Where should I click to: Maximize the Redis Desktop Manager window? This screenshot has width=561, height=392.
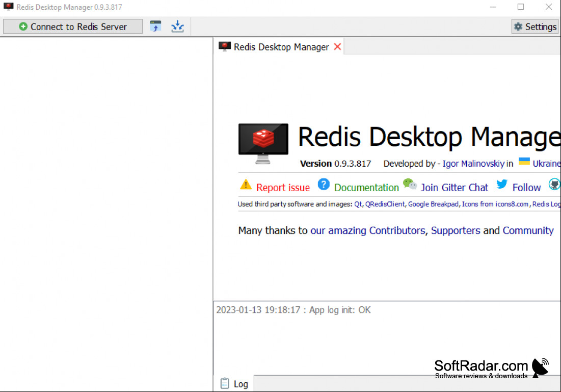[x=521, y=7]
